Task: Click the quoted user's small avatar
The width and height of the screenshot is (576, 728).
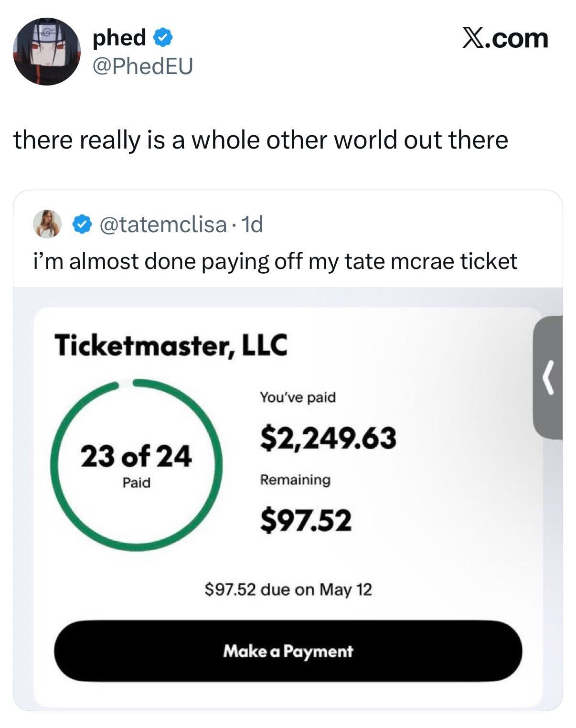Action: 48,224
